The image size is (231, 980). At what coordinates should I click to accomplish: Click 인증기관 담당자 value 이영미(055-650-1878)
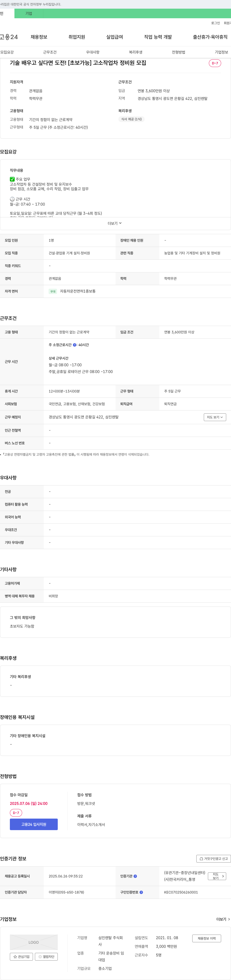[x=66, y=892]
